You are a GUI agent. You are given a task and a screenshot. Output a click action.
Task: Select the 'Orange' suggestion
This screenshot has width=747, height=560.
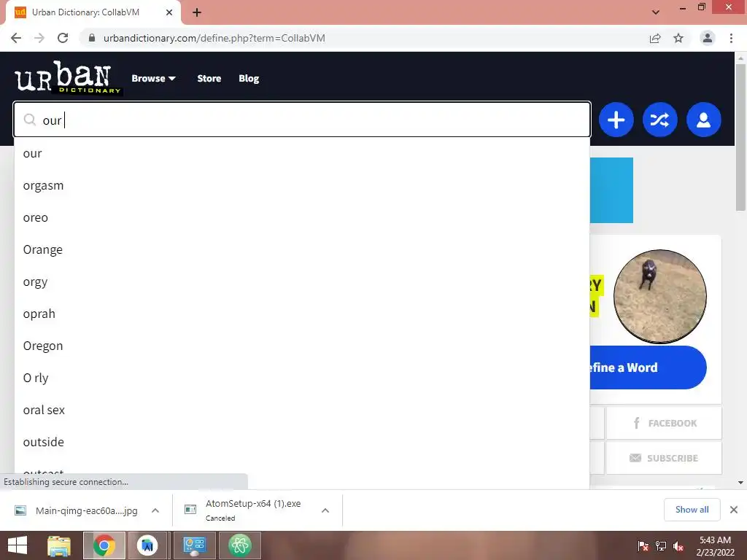[x=302, y=249]
